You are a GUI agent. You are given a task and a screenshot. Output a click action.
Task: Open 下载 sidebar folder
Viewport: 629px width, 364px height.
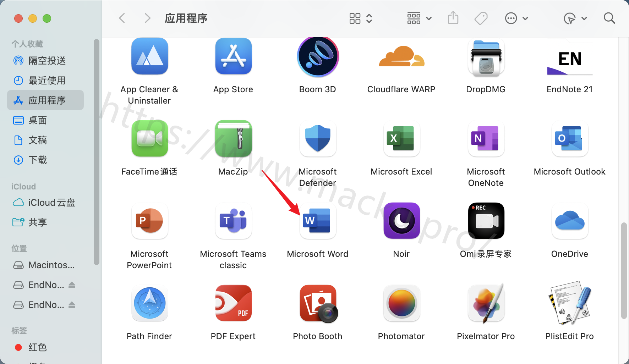[45, 160]
